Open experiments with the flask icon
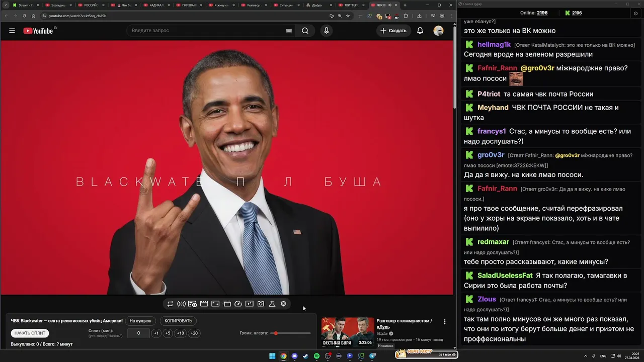The image size is (644, 362). tap(272, 304)
